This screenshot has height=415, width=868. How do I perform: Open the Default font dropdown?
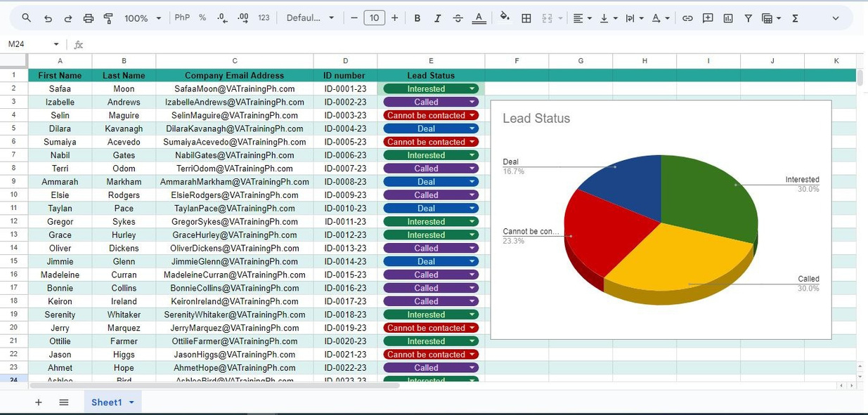[x=310, y=18]
